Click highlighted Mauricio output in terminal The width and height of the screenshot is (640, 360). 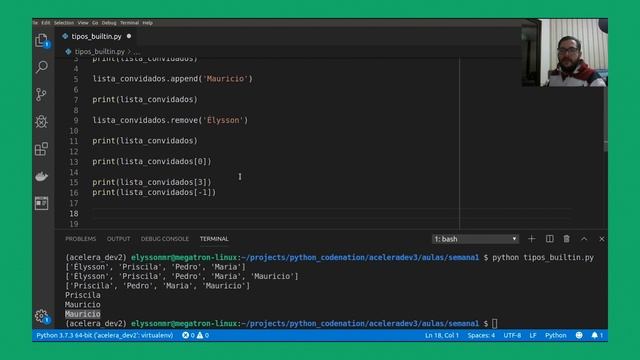coord(82,314)
